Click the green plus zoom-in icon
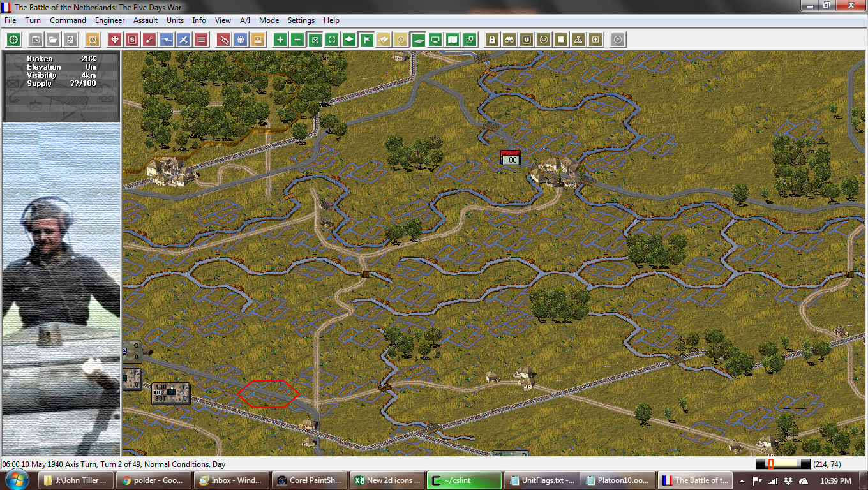The height and width of the screenshot is (490, 868). pyautogui.click(x=280, y=40)
